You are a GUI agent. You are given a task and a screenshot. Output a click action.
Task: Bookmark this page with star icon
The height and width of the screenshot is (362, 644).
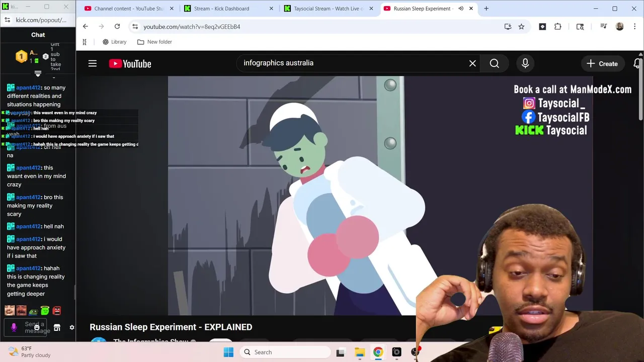[x=521, y=27]
